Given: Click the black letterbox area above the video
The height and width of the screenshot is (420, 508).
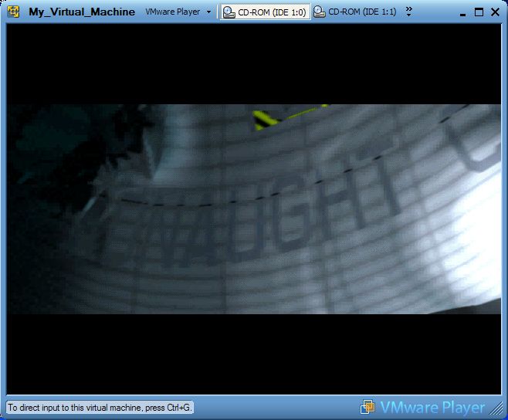Looking at the screenshot, I should 253,66.
